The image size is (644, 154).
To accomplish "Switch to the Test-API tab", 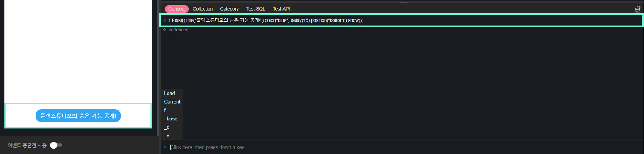I will click(x=281, y=9).
